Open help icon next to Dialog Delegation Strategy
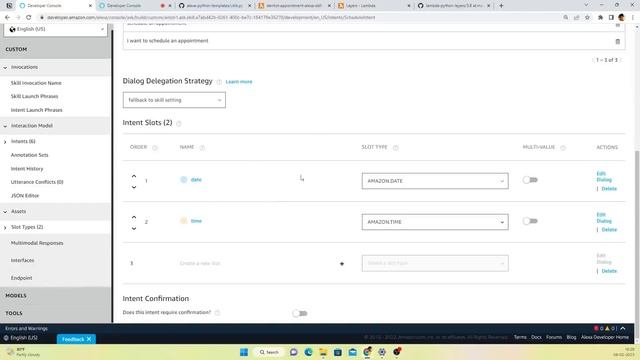The height and width of the screenshot is (360, 640). [219, 82]
